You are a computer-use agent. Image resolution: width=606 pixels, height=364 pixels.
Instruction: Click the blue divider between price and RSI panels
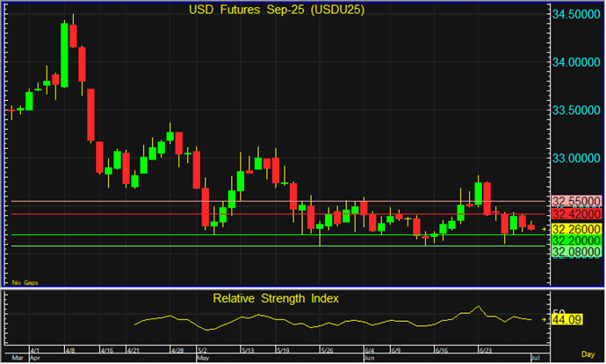[274, 289]
